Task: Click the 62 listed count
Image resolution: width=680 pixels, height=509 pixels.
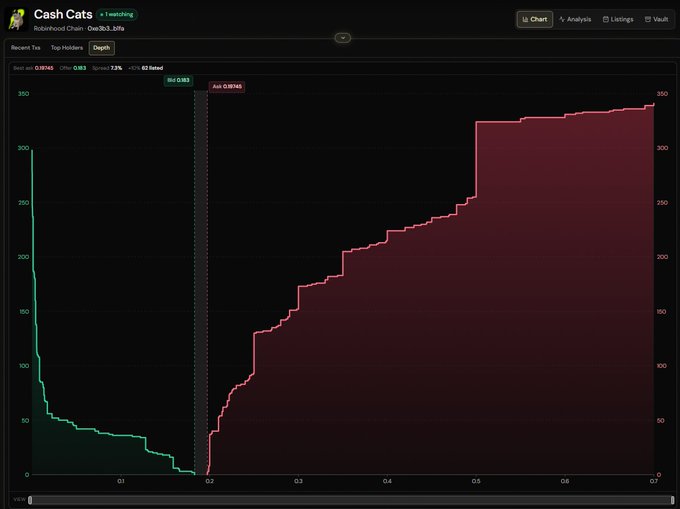Action: 152,68
